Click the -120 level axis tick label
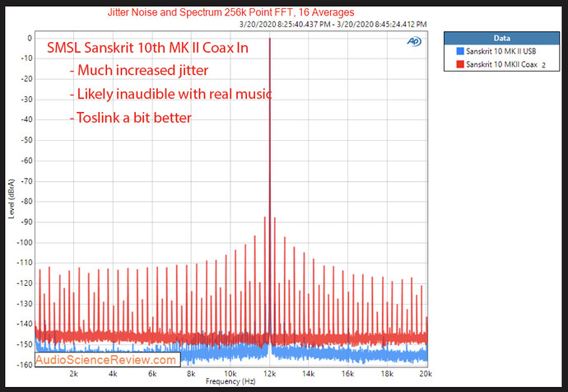568x392 pixels. pos(25,283)
